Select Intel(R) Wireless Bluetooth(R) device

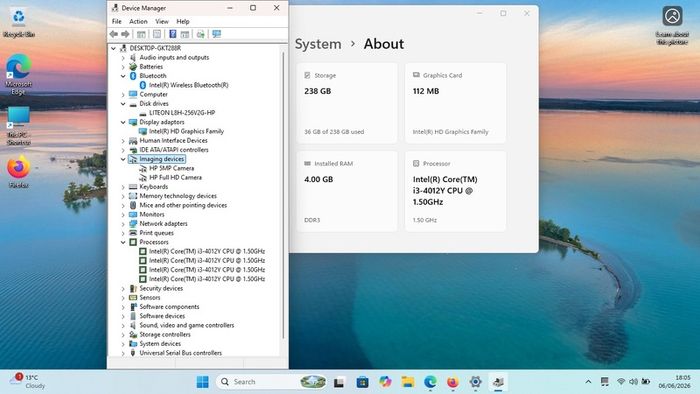(x=188, y=85)
